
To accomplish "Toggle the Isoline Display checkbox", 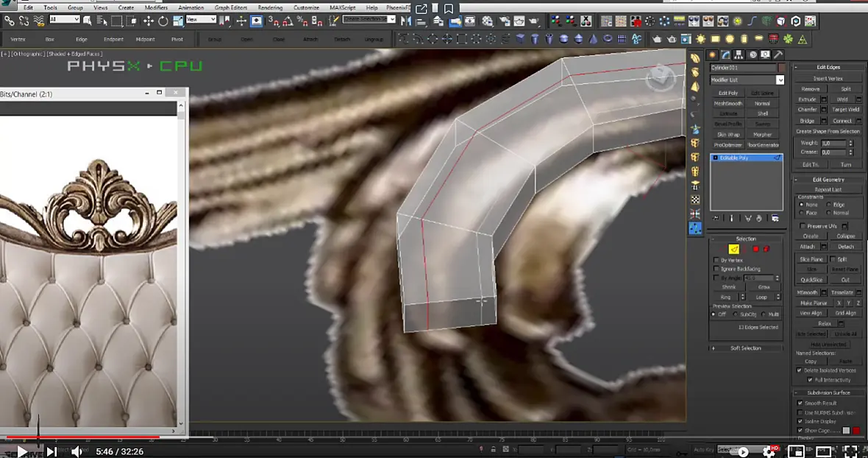I will [x=800, y=421].
